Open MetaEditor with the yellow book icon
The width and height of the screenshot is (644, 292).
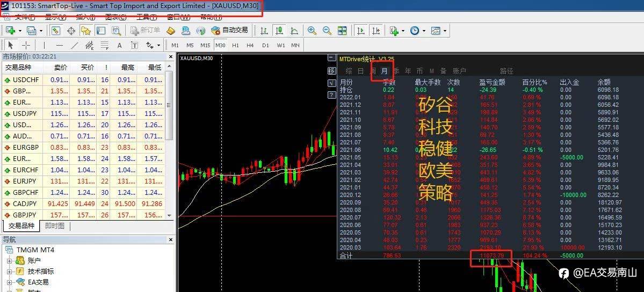click(171, 31)
